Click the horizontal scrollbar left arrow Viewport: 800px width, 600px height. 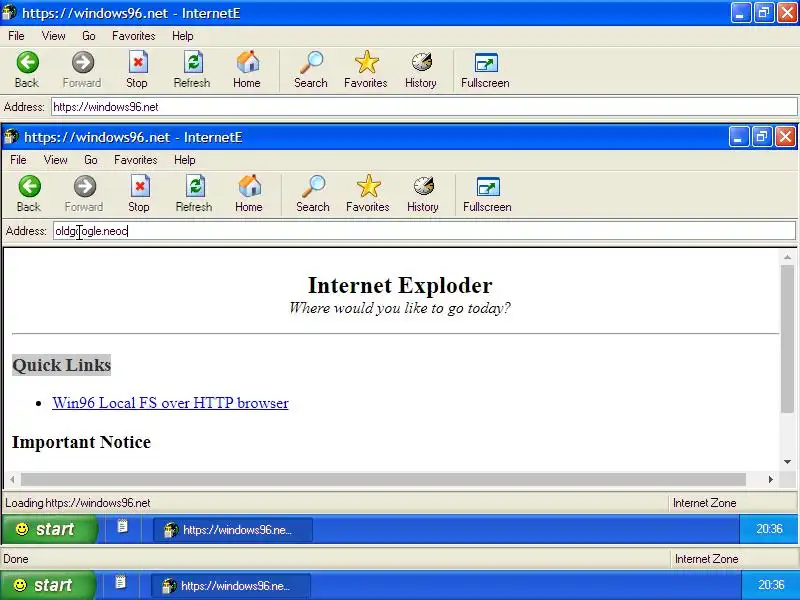click(x=12, y=479)
